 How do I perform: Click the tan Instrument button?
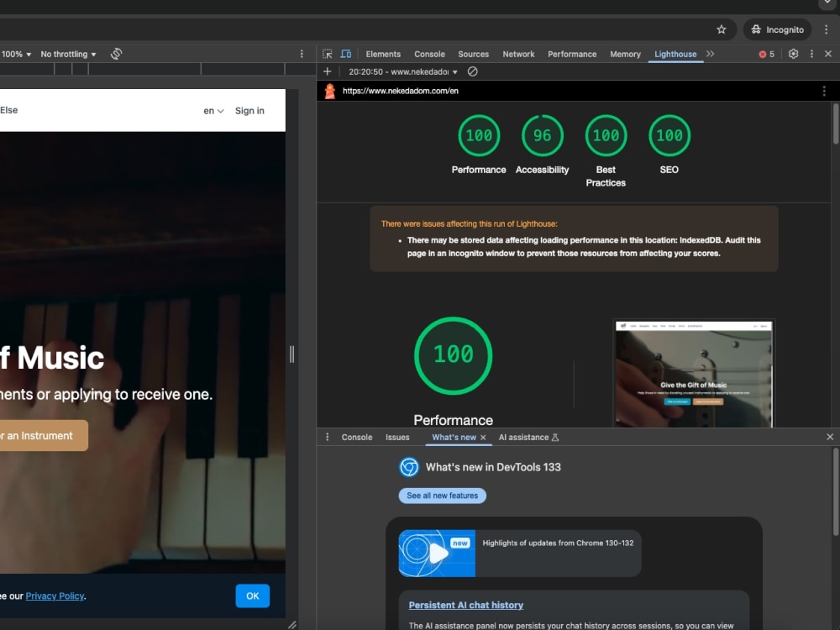point(44,435)
